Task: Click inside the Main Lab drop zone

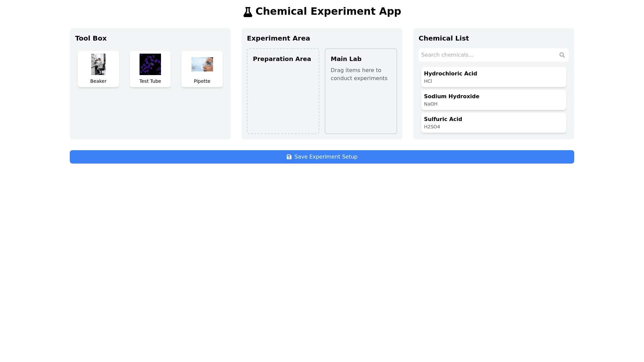Action: click(x=361, y=107)
